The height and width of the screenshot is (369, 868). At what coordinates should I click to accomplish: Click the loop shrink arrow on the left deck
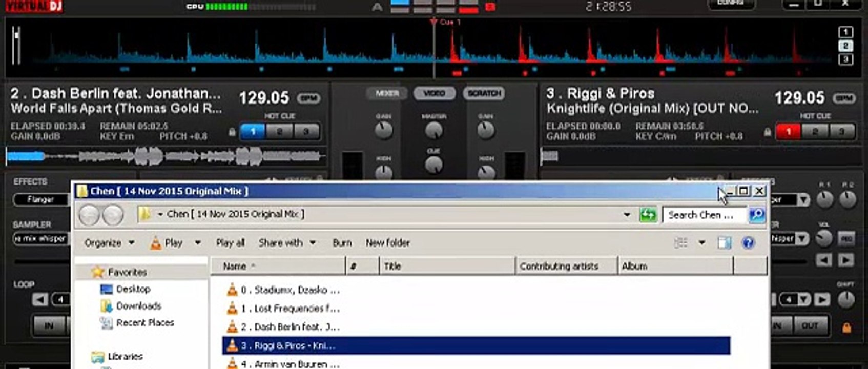(x=40, y=299)
